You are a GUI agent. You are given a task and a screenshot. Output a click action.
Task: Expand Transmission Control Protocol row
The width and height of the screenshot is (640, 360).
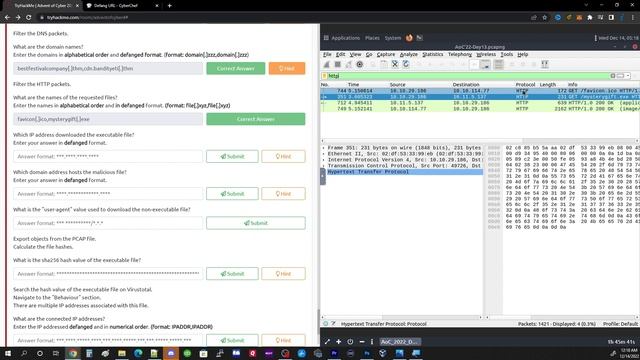pos(402,166)
